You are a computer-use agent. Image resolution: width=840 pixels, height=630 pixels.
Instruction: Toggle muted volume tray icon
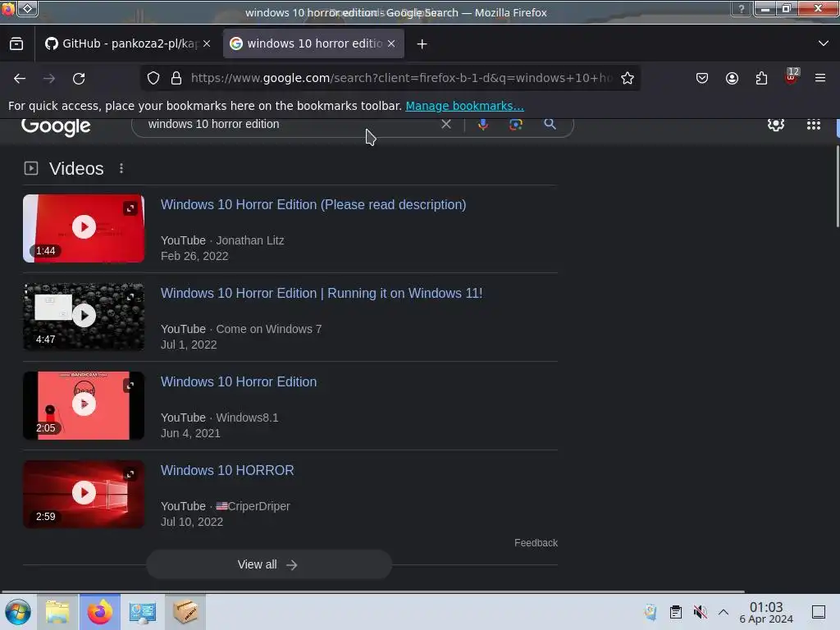(x=700, y=612)
